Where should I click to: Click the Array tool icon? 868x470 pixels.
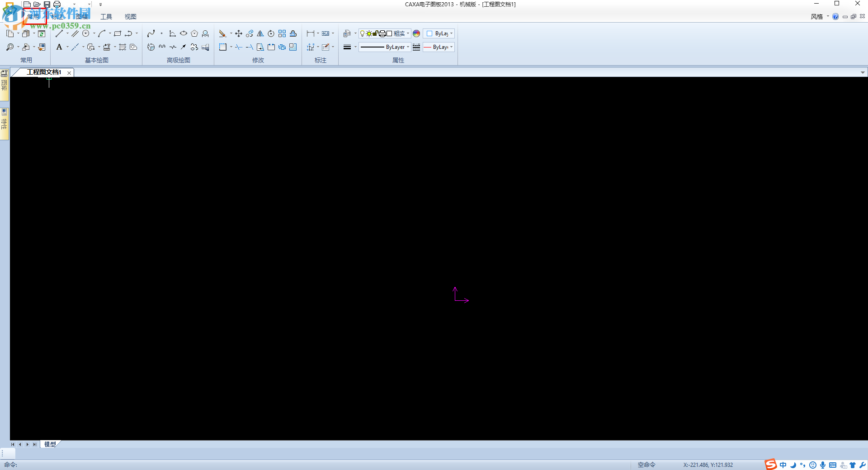[x=282, y=33]
